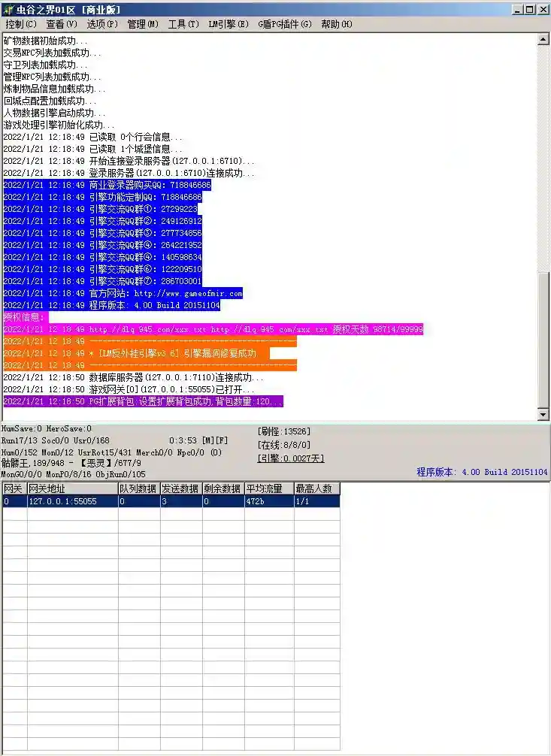Click the 472b average traffic cell

click(x=269, y=501)
